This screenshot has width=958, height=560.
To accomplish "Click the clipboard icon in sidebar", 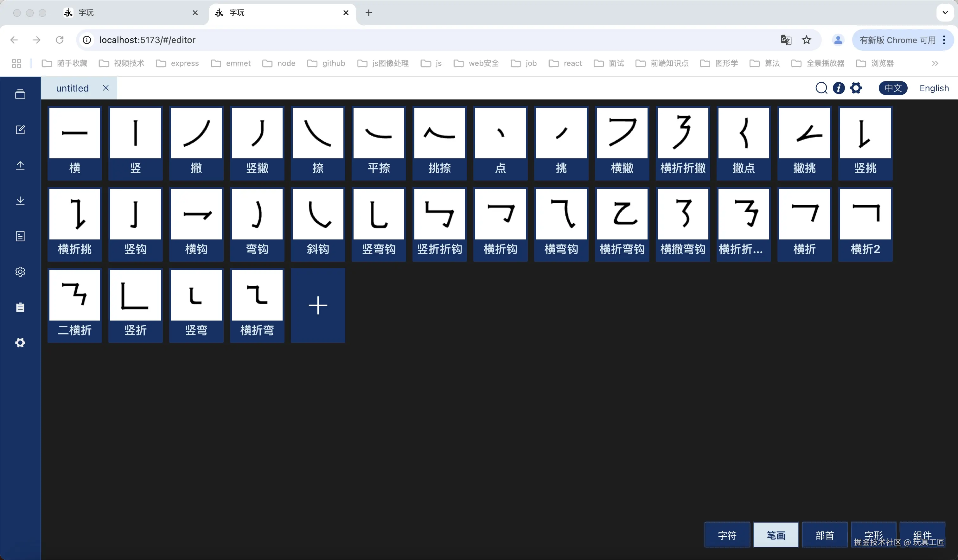I will (x=20, y=307).
